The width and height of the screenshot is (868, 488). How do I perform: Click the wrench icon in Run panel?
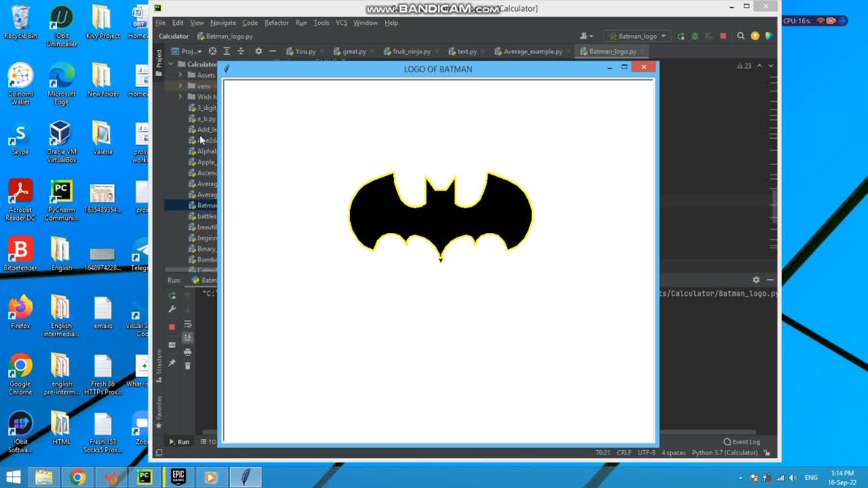172,309
